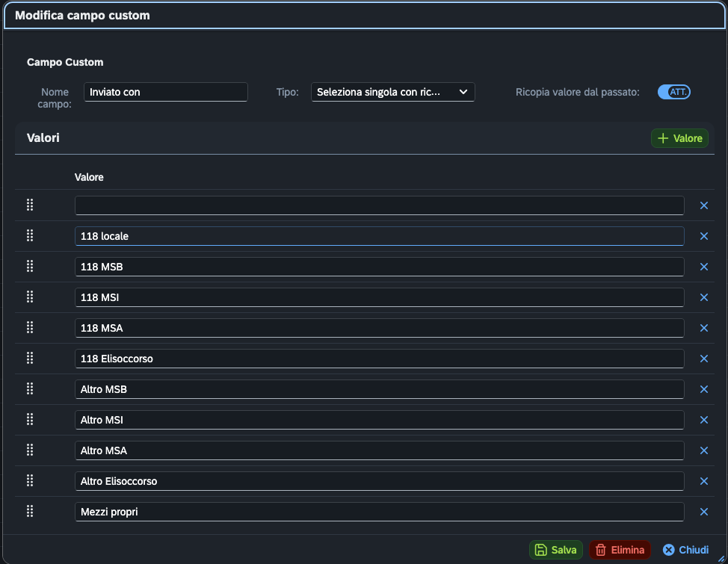Open the Tipo dropdown
The image size is (728, 564).
[x=393, y=92]
